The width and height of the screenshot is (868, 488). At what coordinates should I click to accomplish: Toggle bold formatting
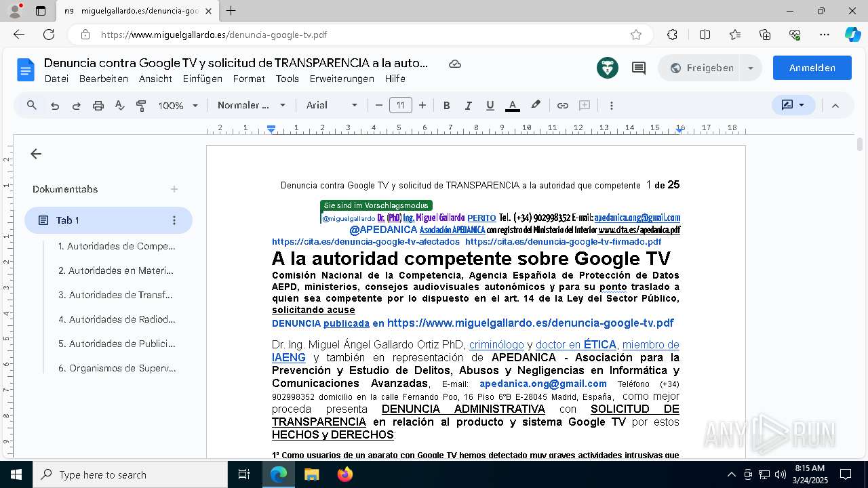[446, 106]
